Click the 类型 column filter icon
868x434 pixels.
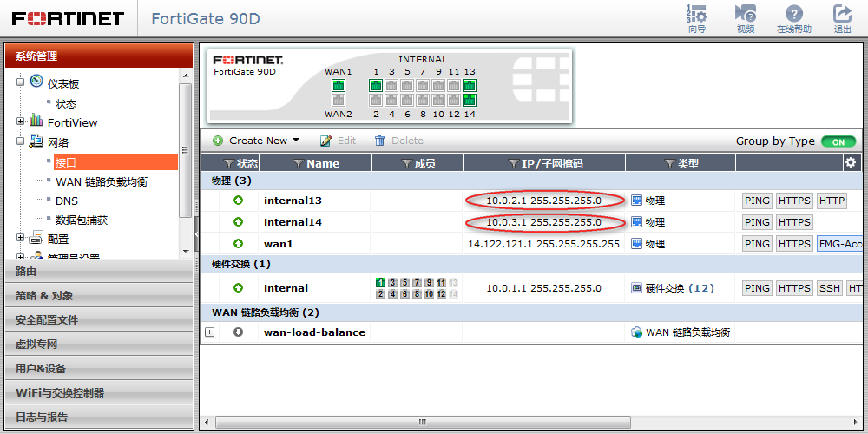670,163
